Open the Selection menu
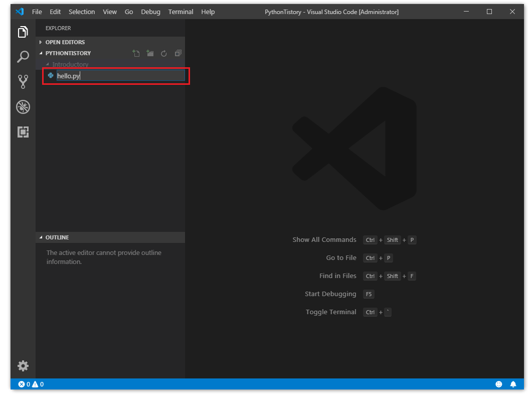This screenshot has width=532, height=395. point(82,12)
